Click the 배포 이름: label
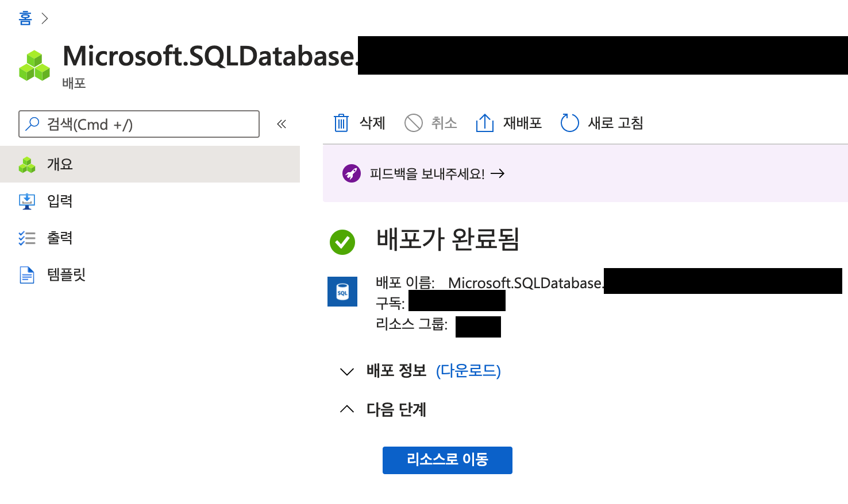The width and height of the screenshot is (848, 504). [x=405, y=283]
